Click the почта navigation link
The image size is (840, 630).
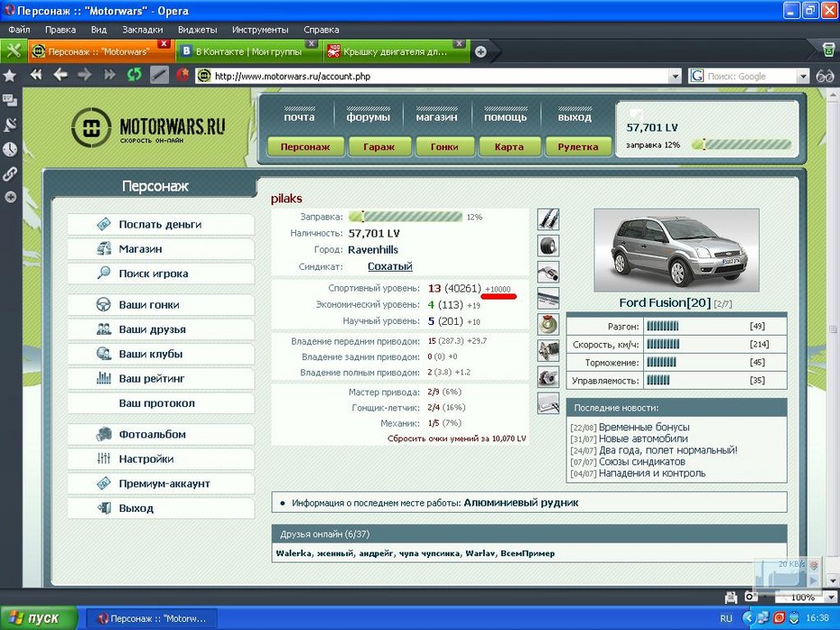(300, 116)
